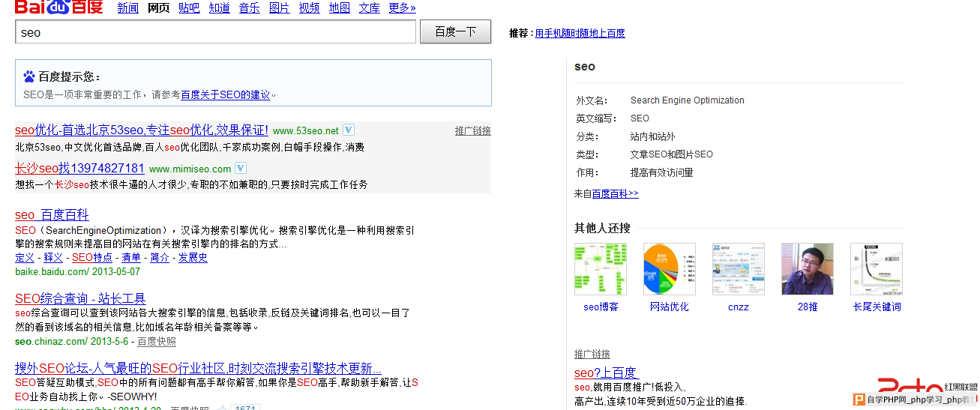Click the Baidu logo
The width and height of the screenshot is (980, 410).
pos(58,7)
